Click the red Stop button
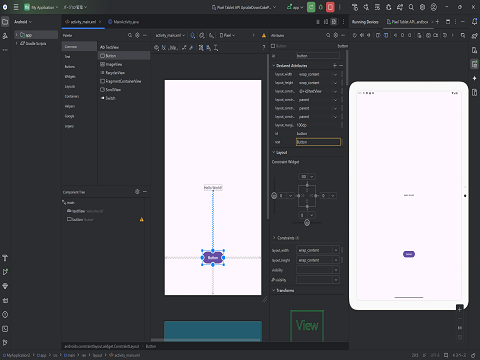This screenshot has height=360, width=480. [x=330, y=7]
